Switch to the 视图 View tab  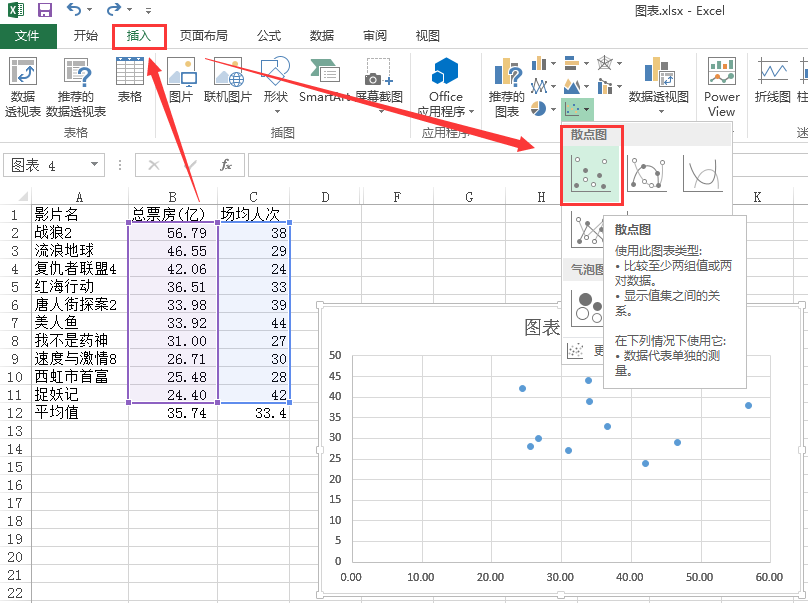pos(428,36)
